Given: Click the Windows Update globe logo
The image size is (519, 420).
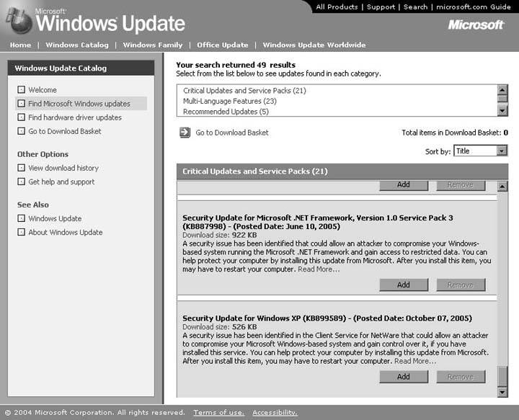Looking at the screenshot, I should (x=19, y=20).
